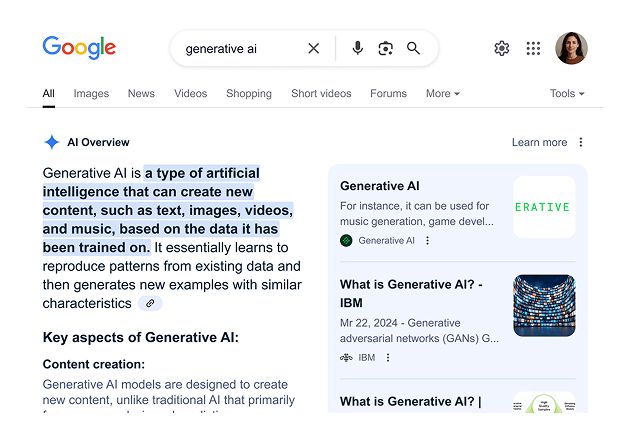Open the account profile picture
Screen dimensions: 631x430
click(x=571, y=48)
